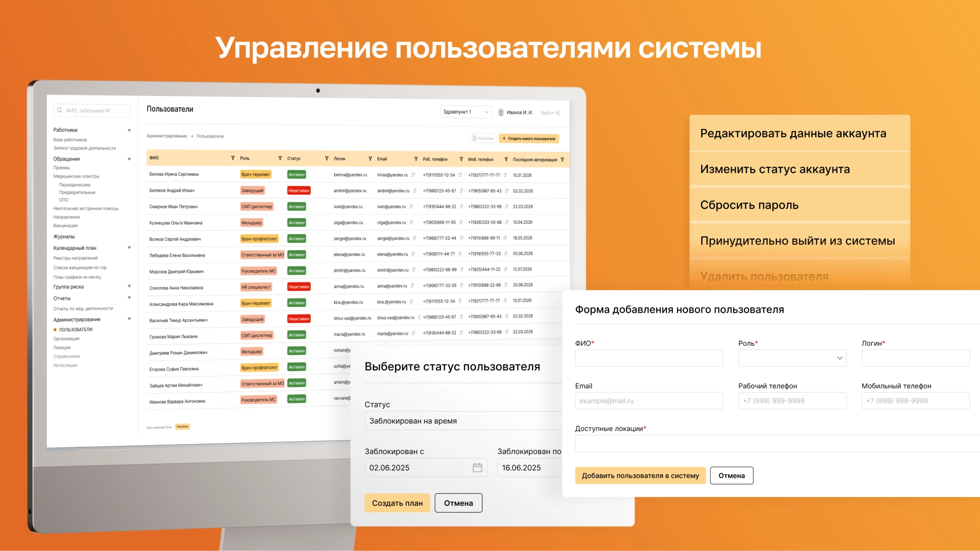
Task: Click the plus icon to create new user
Action: click(x=504, y=139)
